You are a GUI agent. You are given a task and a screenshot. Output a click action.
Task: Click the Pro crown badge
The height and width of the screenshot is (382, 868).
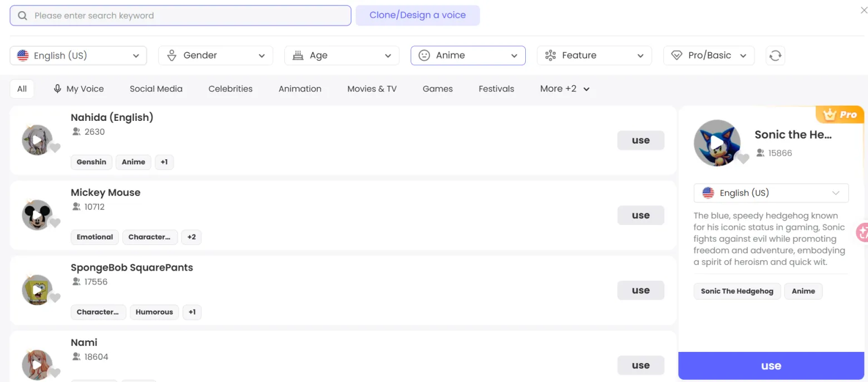click(840, 115)
